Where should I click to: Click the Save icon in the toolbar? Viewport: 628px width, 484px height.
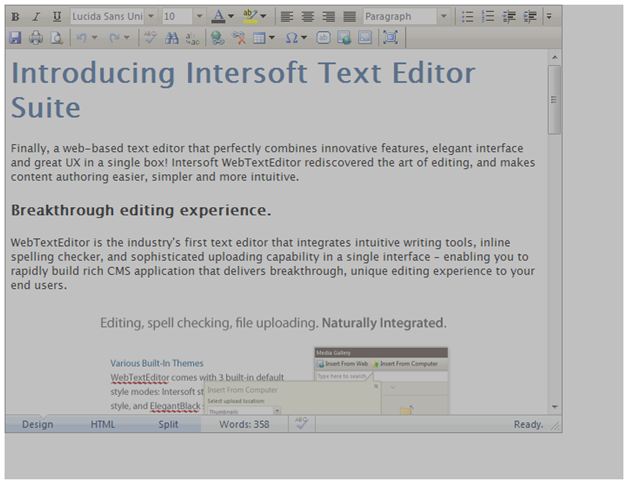pyautogui.click(x=15, y=38)
